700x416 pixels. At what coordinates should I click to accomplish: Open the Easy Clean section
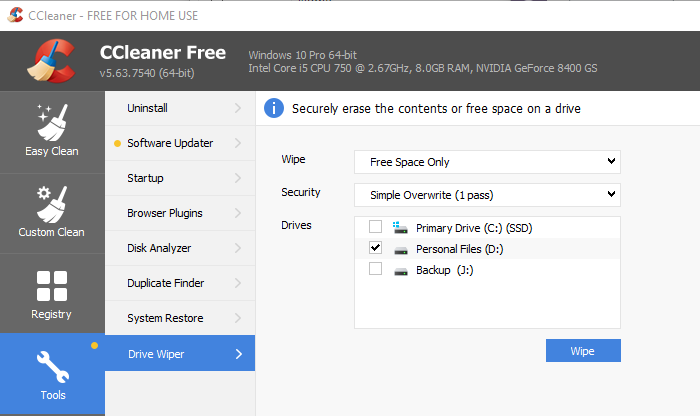(x=52, y=130)
